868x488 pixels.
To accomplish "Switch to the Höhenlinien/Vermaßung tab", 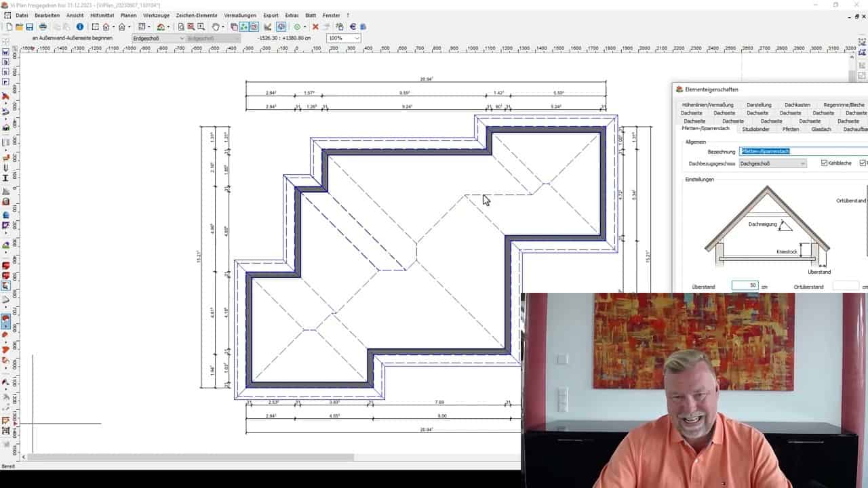I will [x=707, y=105].
